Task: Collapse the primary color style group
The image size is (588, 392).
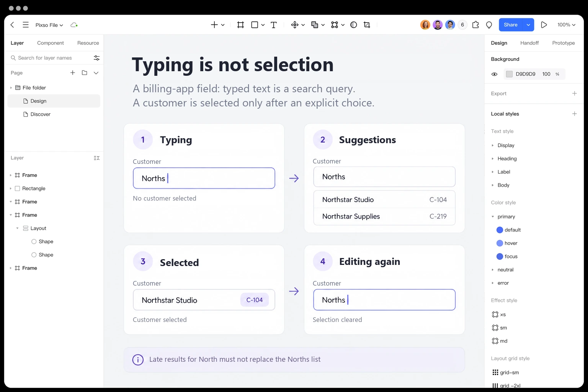Action: coord(493,217)
